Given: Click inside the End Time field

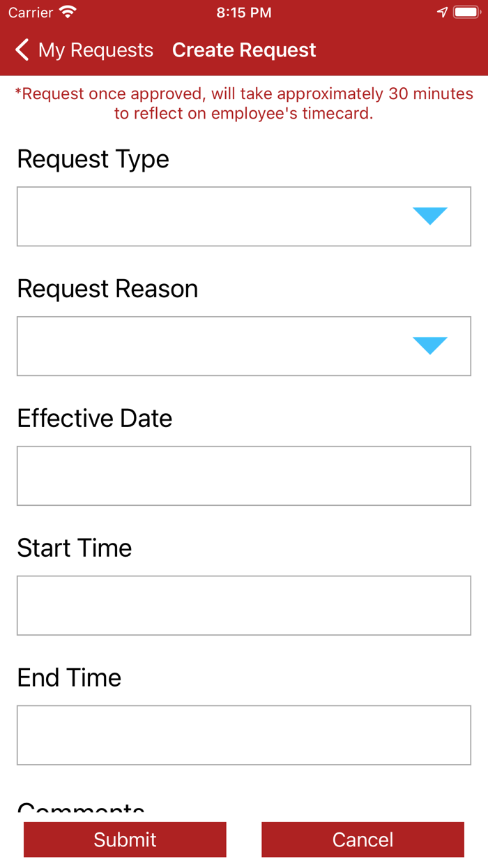Looking at the screenshot, I should pos(244,735).
